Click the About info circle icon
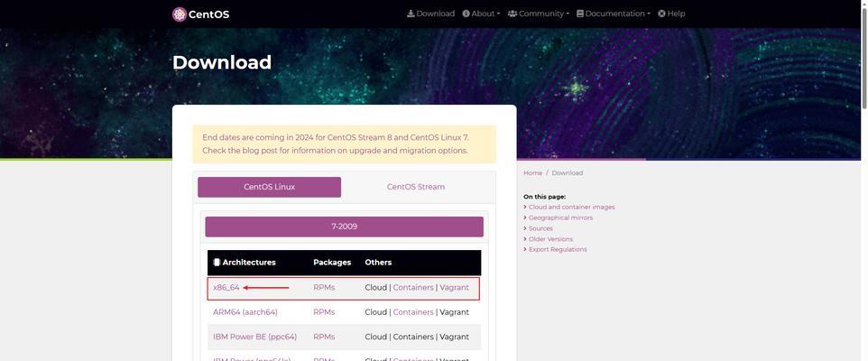Screen dimensions: 868x361 pyautogui.click(x=466, y=14)
